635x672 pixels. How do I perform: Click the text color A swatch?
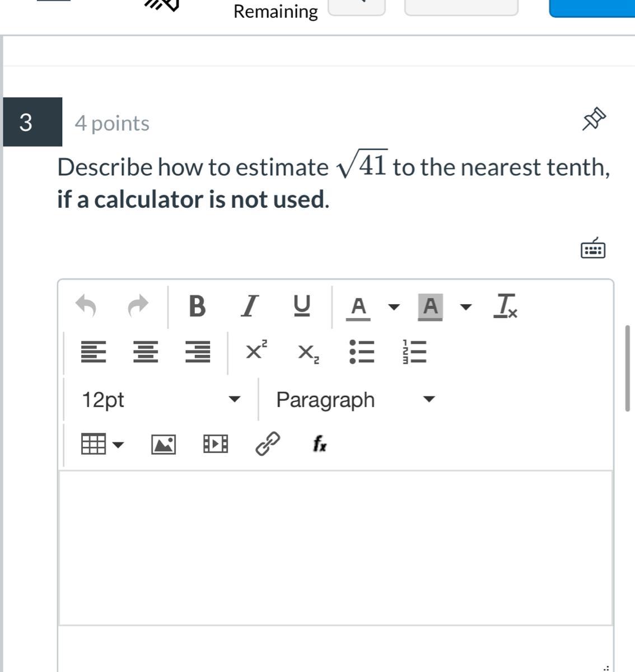click(358, 307)
